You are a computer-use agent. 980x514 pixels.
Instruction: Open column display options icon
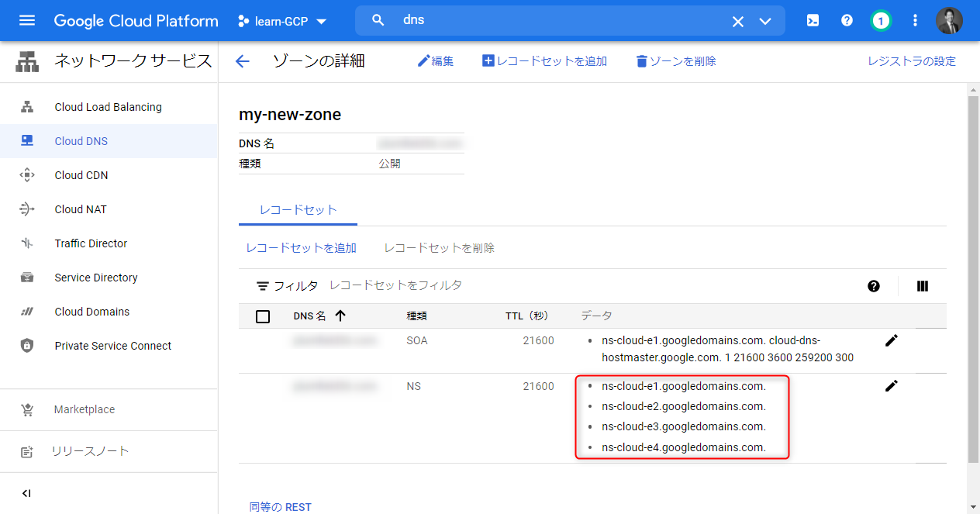coord(923,286)
